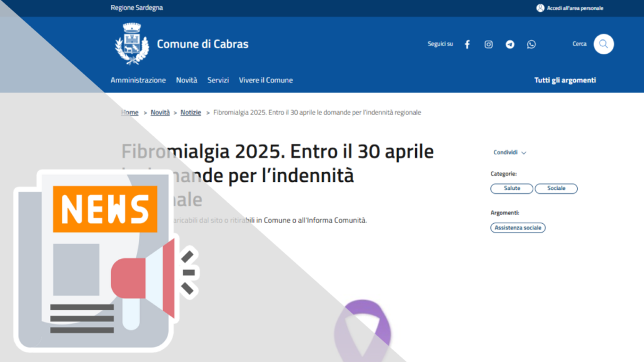Open the Amministrazione menu
The height and width of the screenshot is (362, 644).
138,80
